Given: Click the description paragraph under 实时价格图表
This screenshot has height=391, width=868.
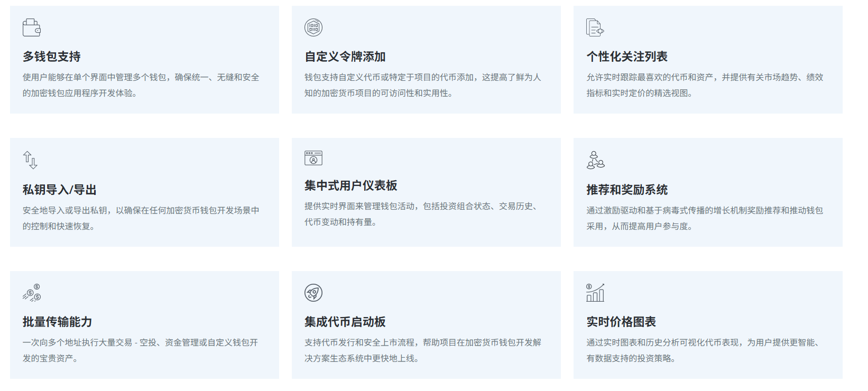Looking at the screenshot, I should pos(704,350).
